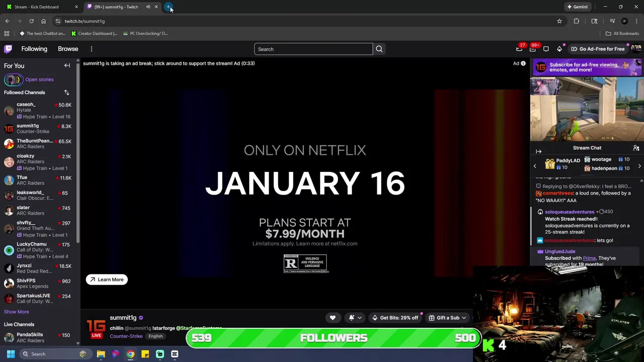Show next gift leaderboard entry
644x362 pixels.
click(639, 166)
